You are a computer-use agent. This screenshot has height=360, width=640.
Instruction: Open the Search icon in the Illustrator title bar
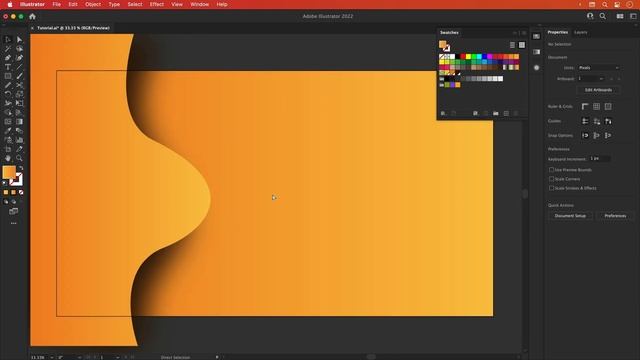[602, 16]
